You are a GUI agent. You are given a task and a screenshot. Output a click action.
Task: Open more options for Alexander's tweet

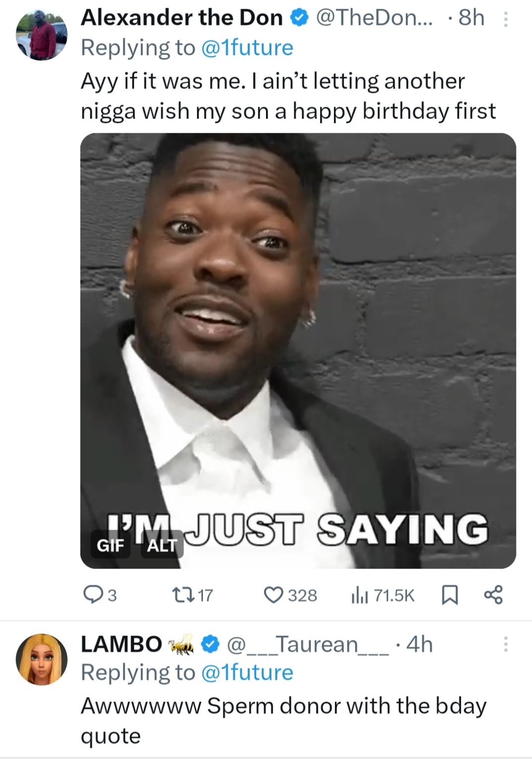(x=506, y=19)
